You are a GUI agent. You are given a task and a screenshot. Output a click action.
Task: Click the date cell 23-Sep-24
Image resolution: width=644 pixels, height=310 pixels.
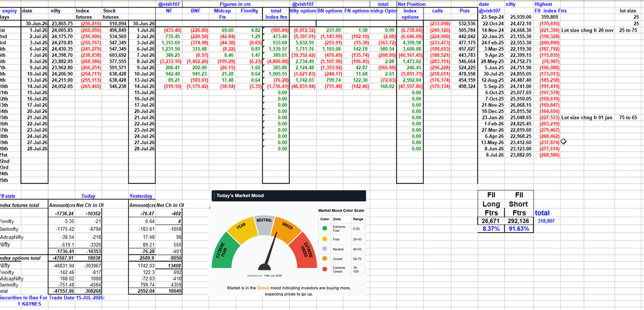(493, 17)
